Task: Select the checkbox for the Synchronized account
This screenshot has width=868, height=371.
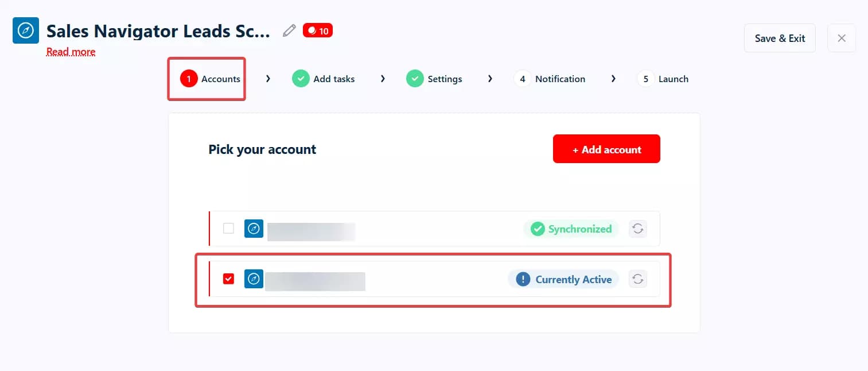Action: tap(228, 229)
